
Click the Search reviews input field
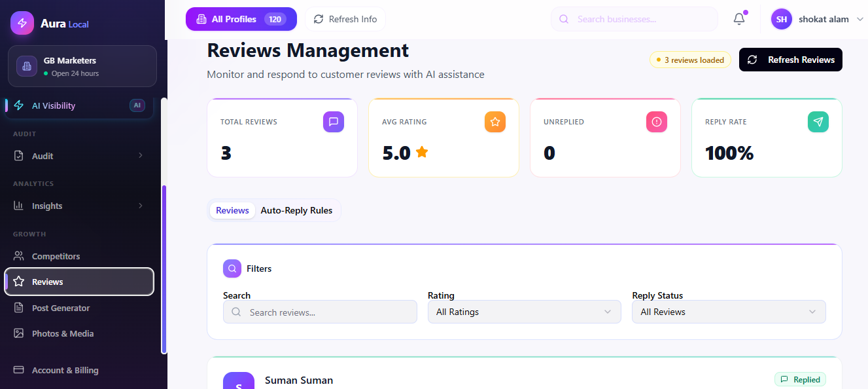click(320, 312)
